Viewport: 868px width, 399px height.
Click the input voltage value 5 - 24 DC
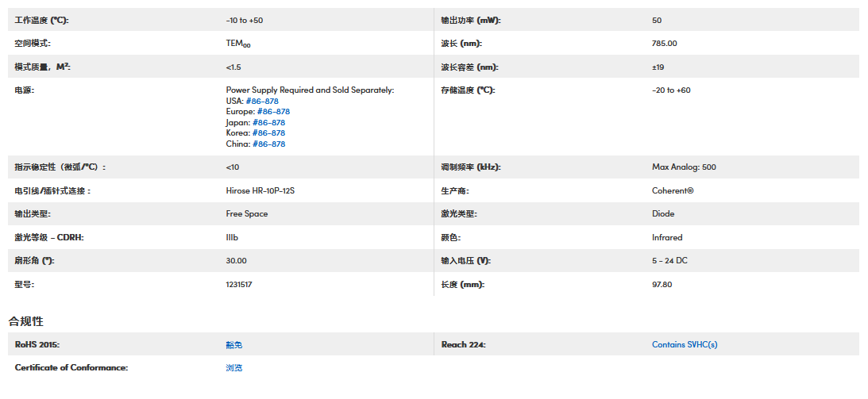669,260
